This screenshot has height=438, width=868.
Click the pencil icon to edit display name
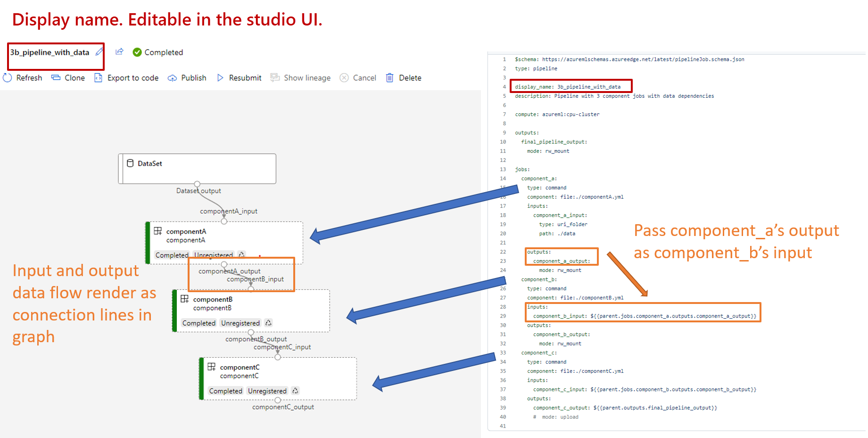99,52
